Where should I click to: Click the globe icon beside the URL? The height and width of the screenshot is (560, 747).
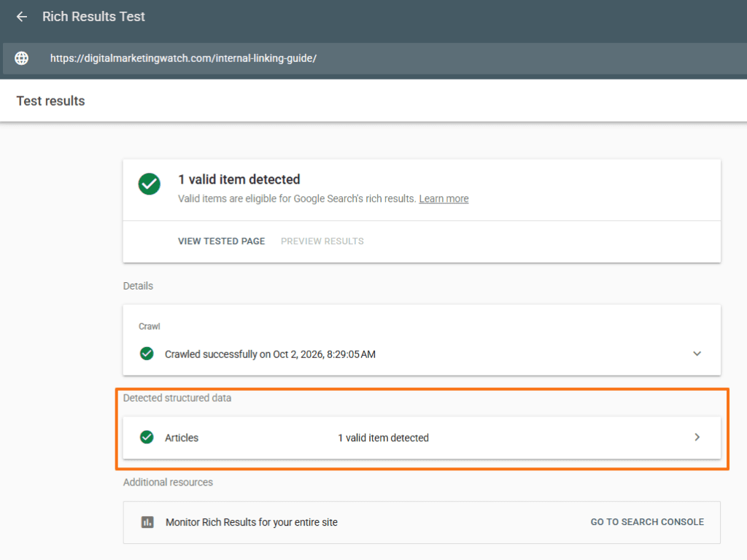[x=21, y=58]
